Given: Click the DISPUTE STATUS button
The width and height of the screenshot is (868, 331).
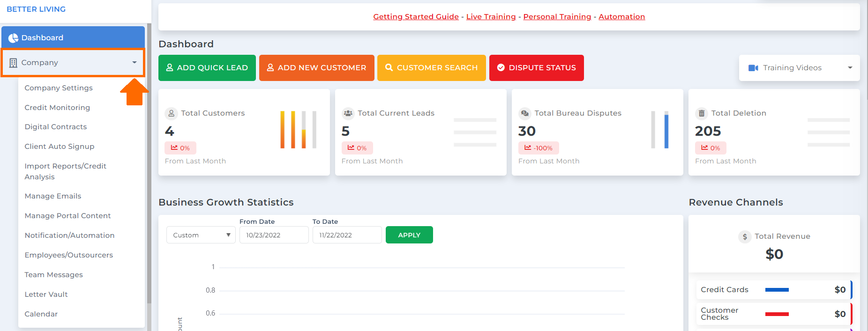Looking at the screenshot, I should tap(537, 68).
